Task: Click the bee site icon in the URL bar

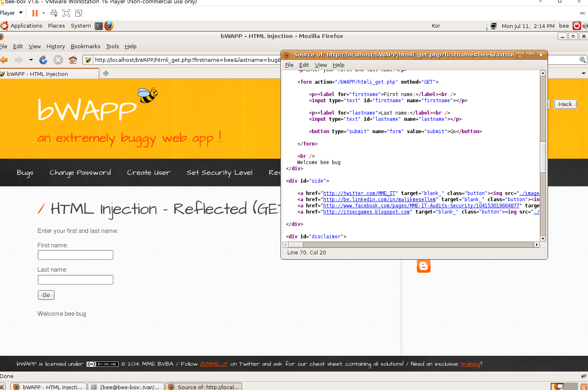Action: [88, 60]
